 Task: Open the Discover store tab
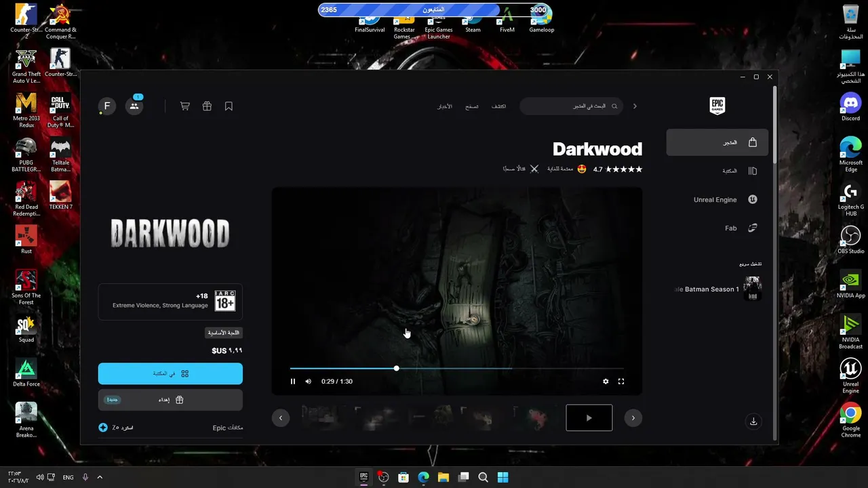498,106
